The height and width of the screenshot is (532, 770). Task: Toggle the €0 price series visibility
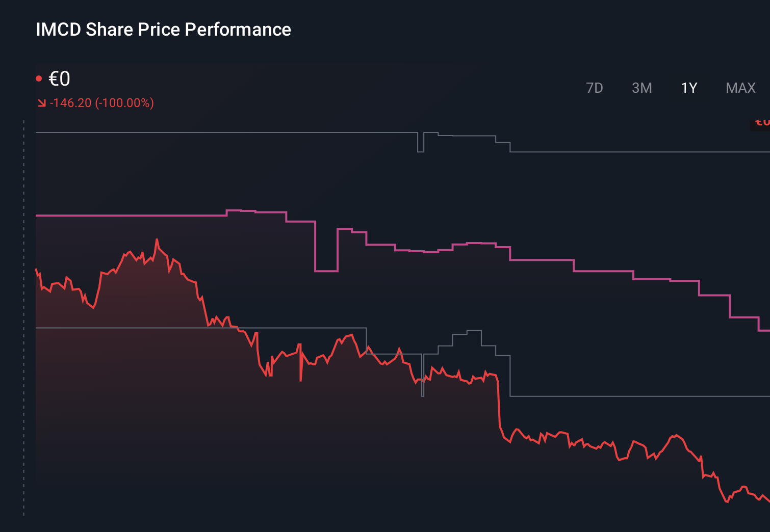point(59,78)
